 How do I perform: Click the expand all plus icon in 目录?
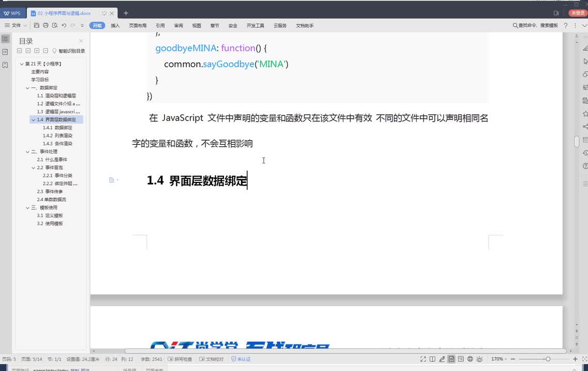37,50
